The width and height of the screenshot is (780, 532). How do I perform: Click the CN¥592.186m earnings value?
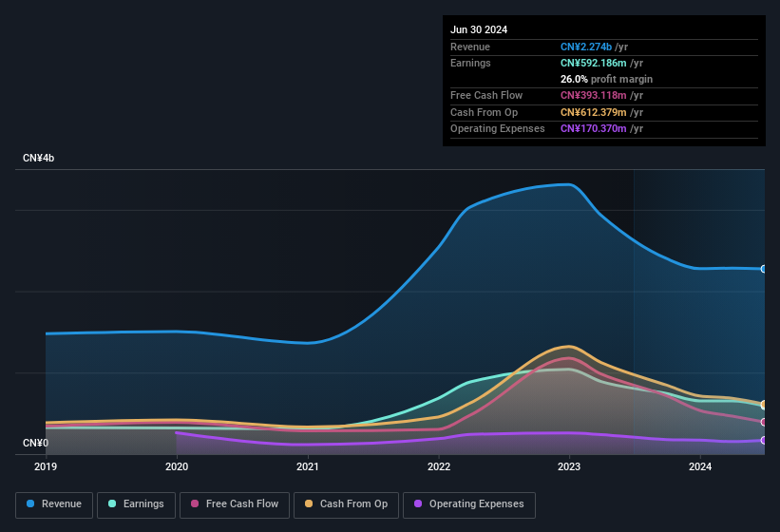click(594, 63)
